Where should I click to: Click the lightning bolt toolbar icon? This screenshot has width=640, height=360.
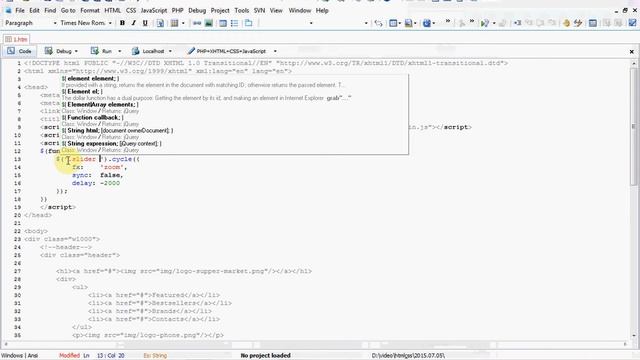578,23
